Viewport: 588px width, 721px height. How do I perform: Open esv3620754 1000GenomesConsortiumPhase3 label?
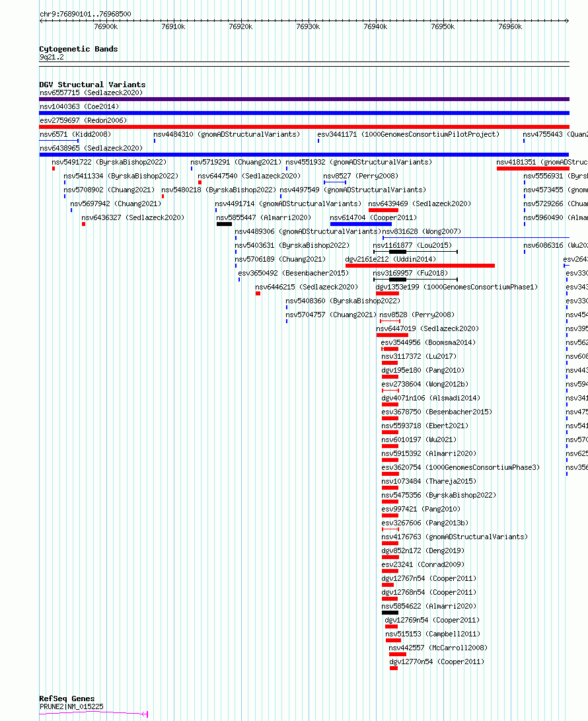coord(461,467)
